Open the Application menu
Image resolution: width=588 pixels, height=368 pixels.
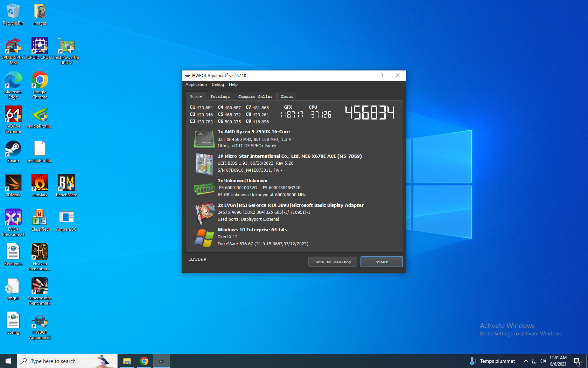196,84
